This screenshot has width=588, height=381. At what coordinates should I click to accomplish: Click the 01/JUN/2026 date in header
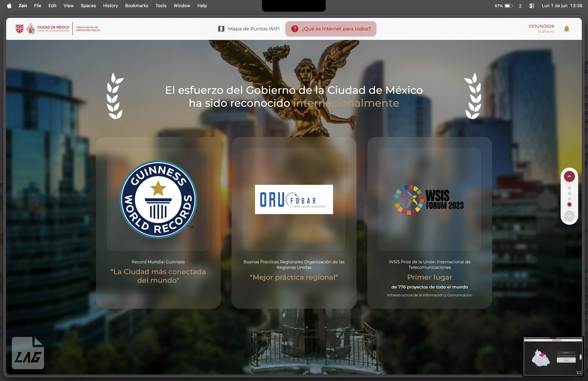click(541, 26)
